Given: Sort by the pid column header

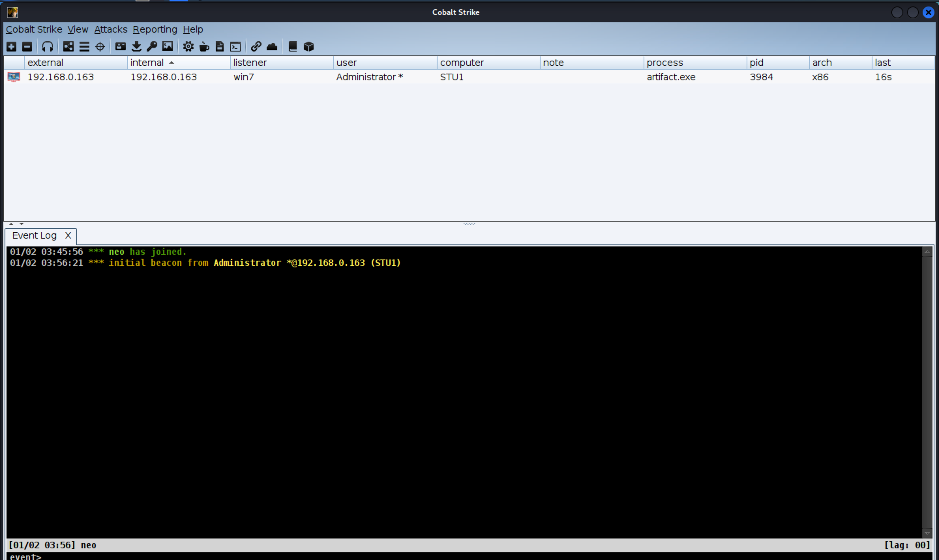Looking at the screenshot, I should click(778, 63).
